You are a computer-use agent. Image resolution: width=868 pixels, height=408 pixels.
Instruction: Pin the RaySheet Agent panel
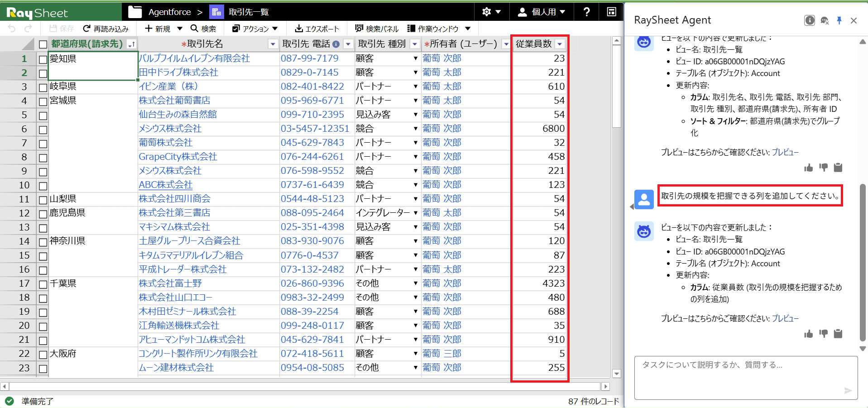(x=839, y=20)
